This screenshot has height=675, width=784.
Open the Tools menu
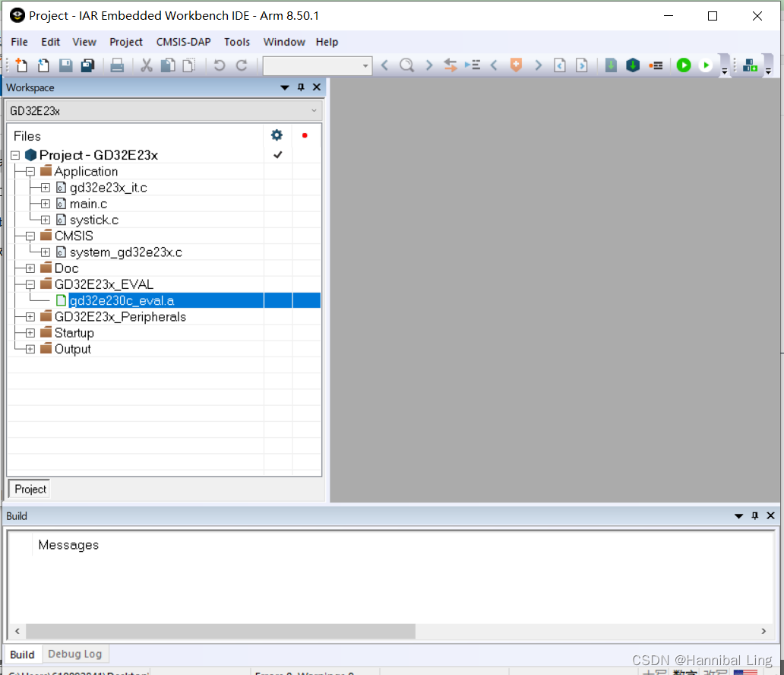[237, 42]
